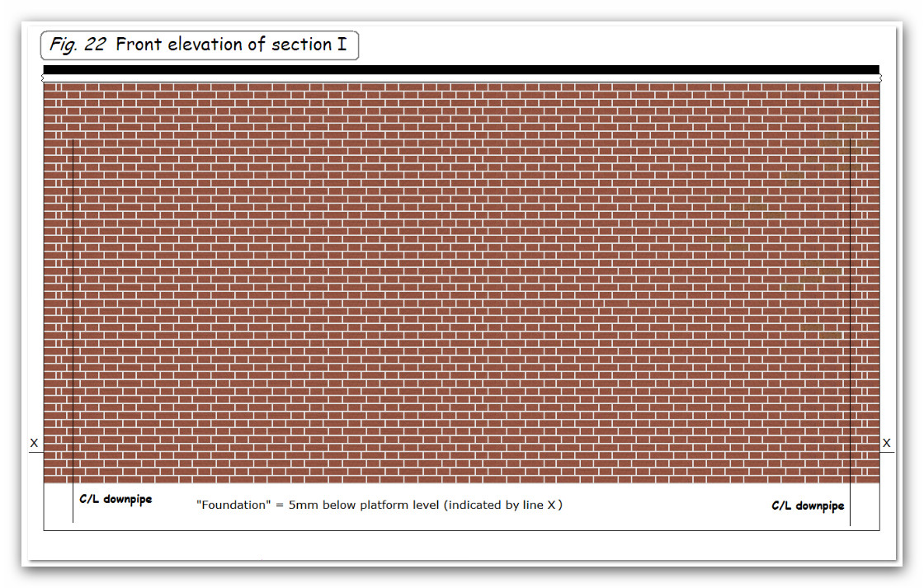This screenshot has height=588, width=924.
Task: Select the "Front elevation of section I" title
Action: 231,45
